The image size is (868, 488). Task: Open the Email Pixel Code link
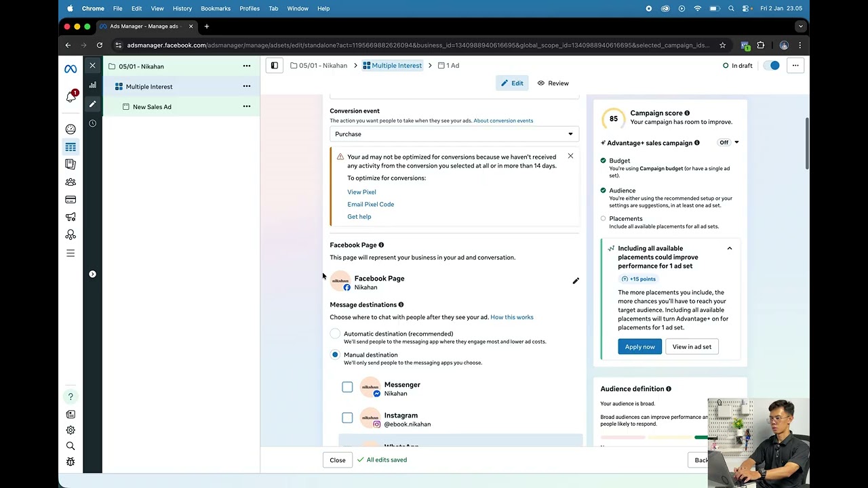pyautogui.click(x=370, y=204)
